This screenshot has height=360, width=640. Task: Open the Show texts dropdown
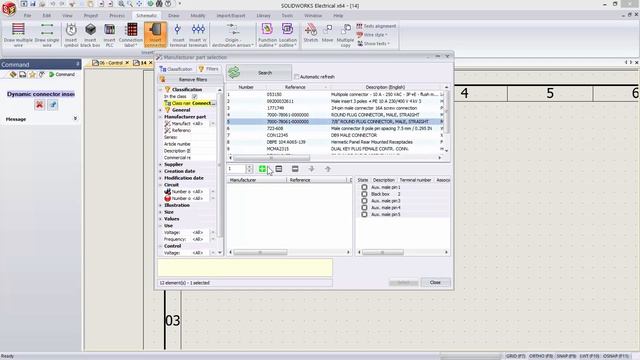[x=373, y=44]
